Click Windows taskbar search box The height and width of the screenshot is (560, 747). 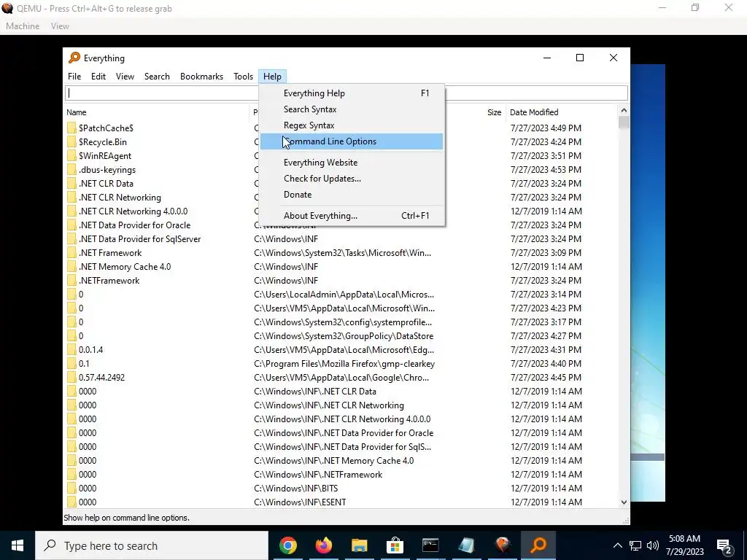[x=152, y=545]
